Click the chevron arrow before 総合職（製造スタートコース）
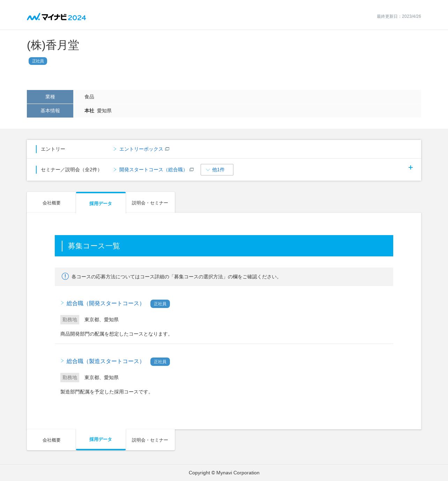This screenshot has width=448, height=481. coord(62,361)
